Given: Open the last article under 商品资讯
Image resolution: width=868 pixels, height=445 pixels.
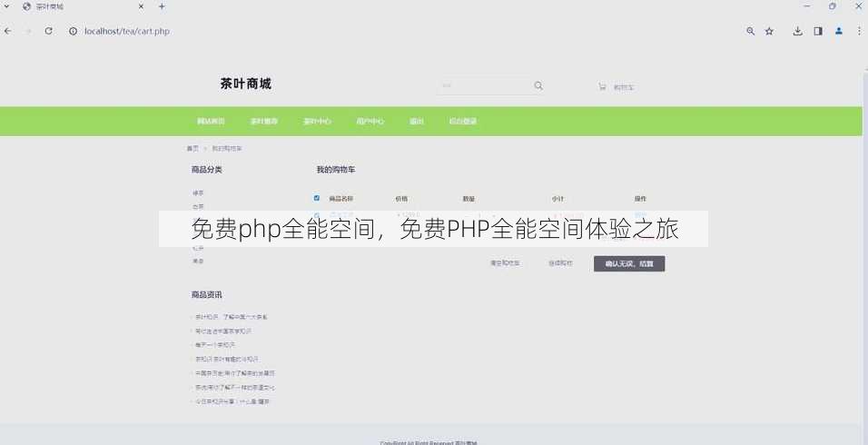Looking at the screenshot, I should (232, 401).
